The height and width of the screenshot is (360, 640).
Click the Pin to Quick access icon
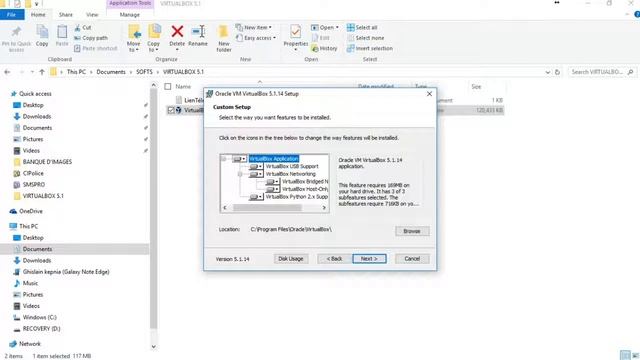tap(16, 32)
